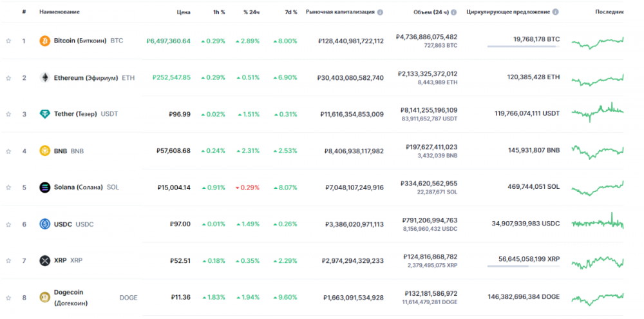Sort by the 7d % column header

tap(290, 12)
